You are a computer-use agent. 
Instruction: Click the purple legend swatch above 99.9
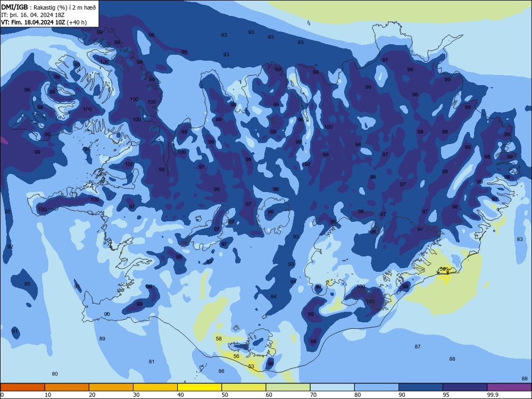pyautogui.click(x=509, y=387)
